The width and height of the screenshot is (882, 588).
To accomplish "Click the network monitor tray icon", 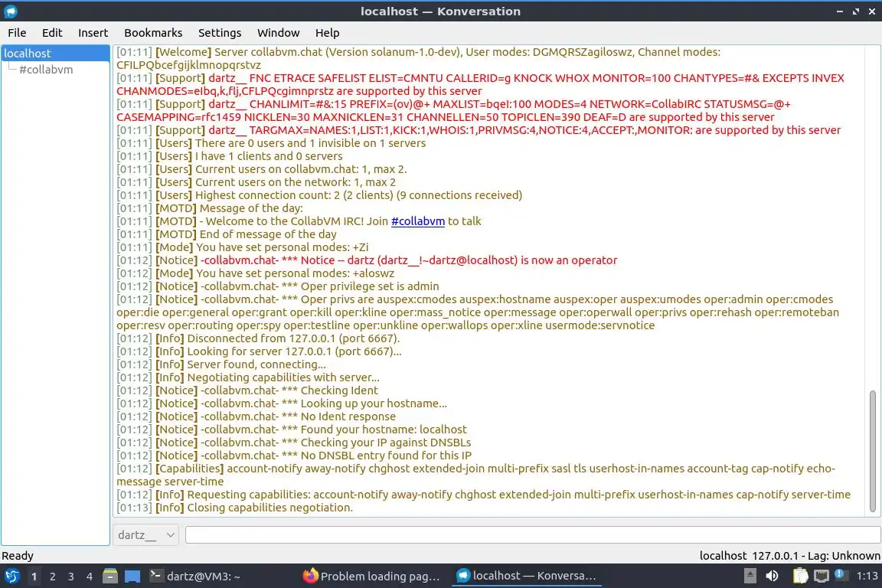I will pos(822,576).
